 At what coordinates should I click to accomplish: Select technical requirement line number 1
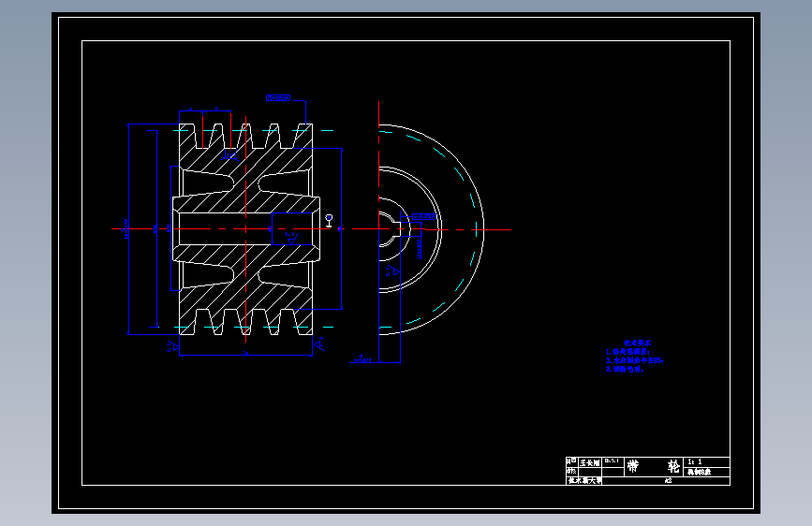[627, 352]
